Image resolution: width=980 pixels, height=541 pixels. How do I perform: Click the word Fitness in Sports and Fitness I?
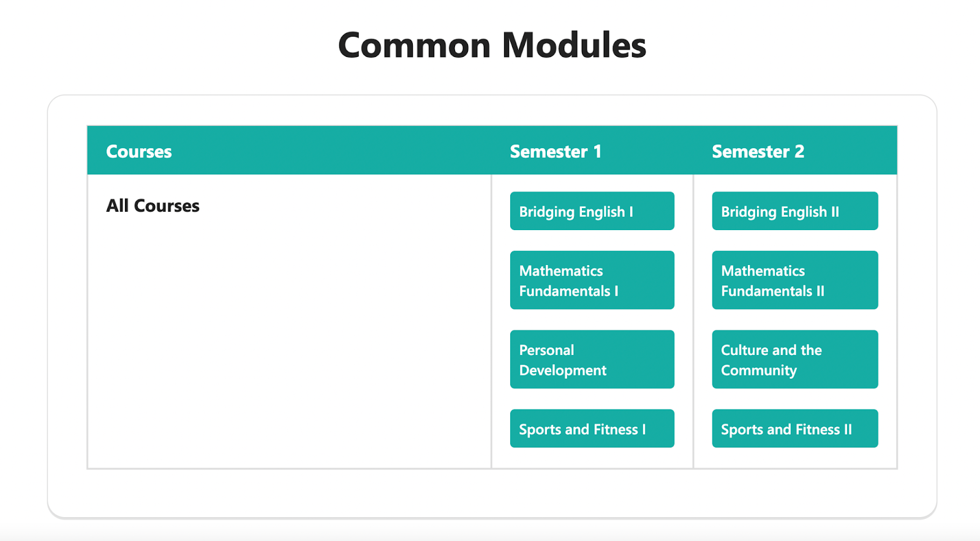pos(616,430)
